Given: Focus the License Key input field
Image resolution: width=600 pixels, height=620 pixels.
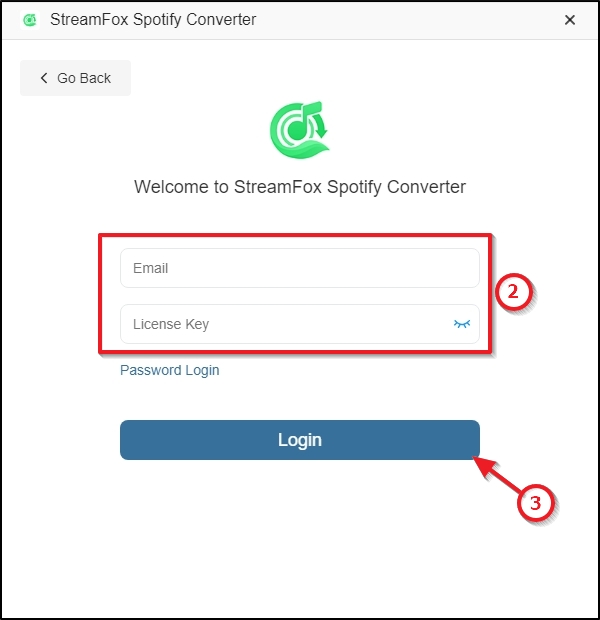Looking at the screenshot, I should point(300,324).
